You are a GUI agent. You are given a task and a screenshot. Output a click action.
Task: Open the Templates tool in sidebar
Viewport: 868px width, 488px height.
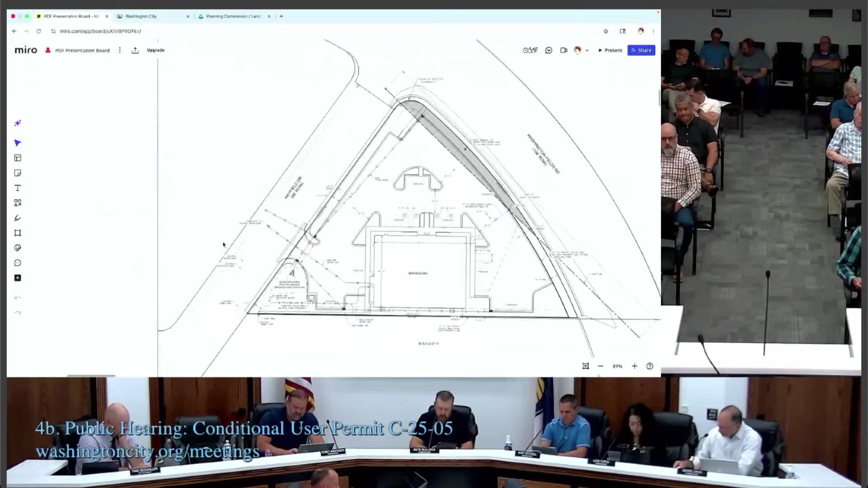(x=18, y=158)
